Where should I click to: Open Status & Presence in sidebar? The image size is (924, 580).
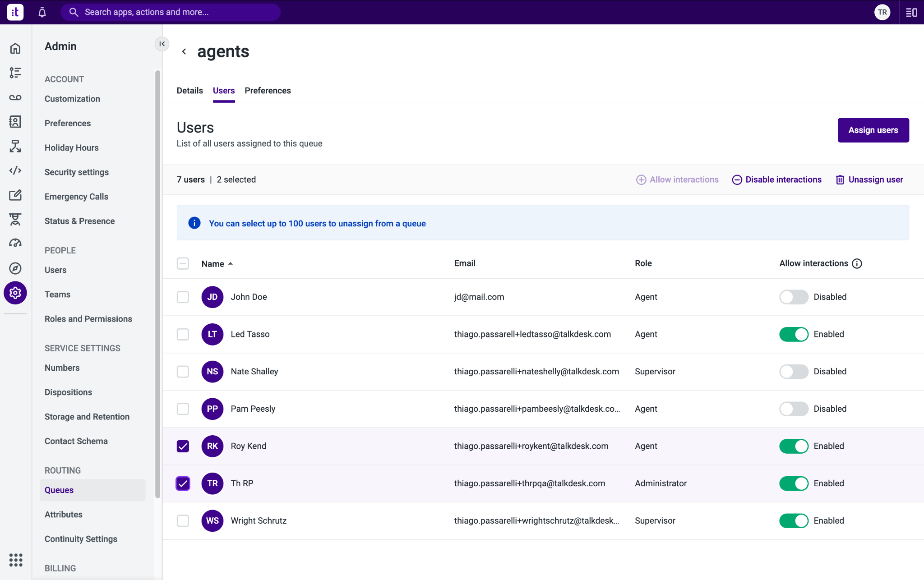click(x=79, y=221)
